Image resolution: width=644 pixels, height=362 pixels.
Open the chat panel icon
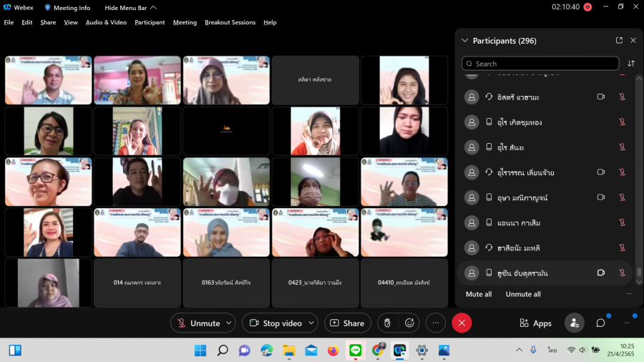600,323
